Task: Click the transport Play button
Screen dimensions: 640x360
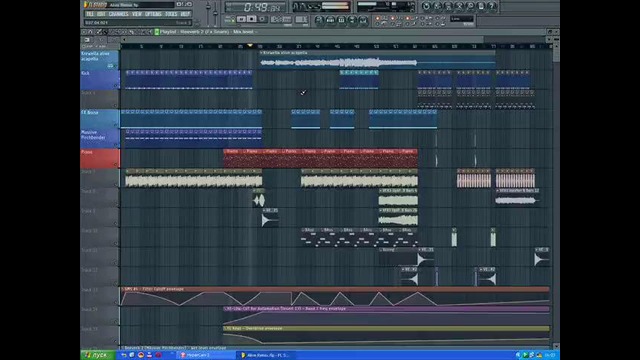Action: click(241, 19)
